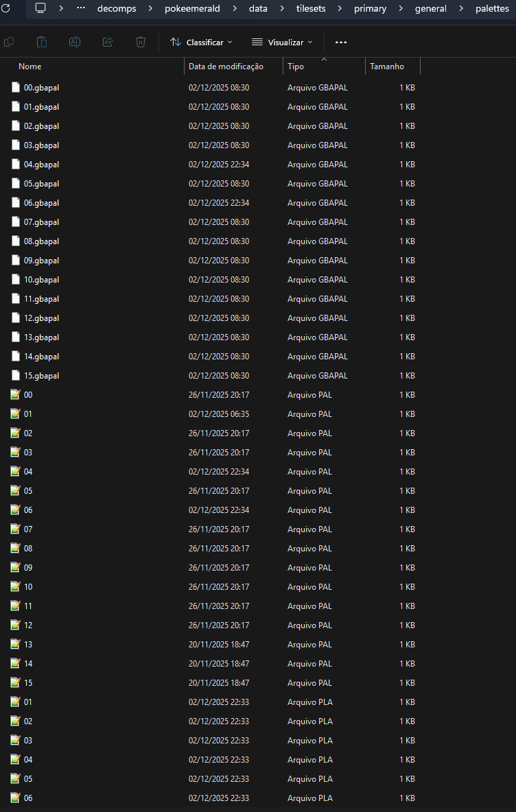Viewport: 516px width, 812px height.
Task: Click the Rename icon in the toolbar
Action: (75, 42)
